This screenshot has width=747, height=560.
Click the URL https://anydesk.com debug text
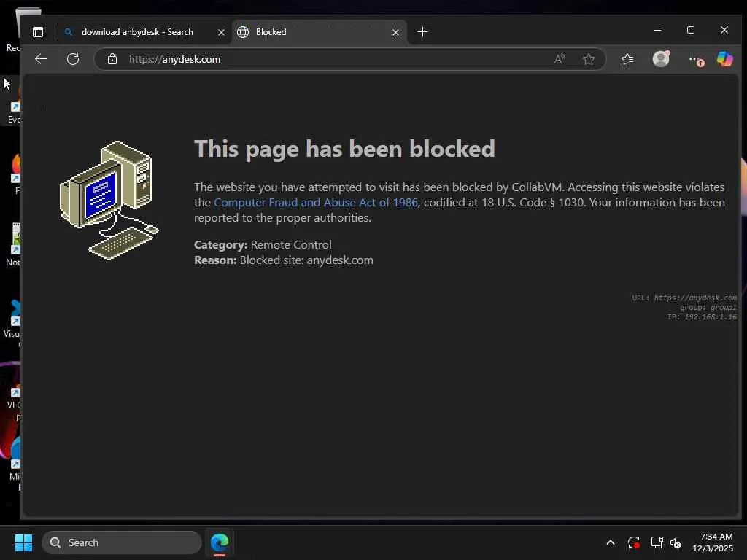[x=684, y=297]
